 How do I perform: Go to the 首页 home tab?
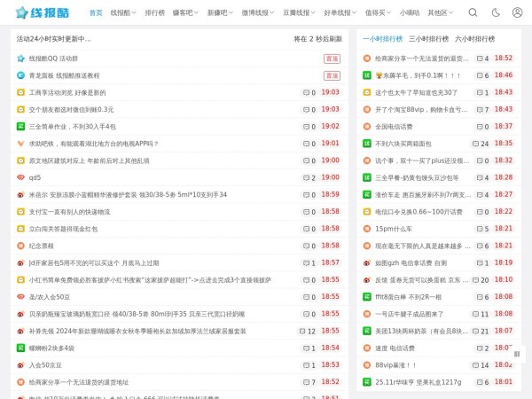(96, 13)
